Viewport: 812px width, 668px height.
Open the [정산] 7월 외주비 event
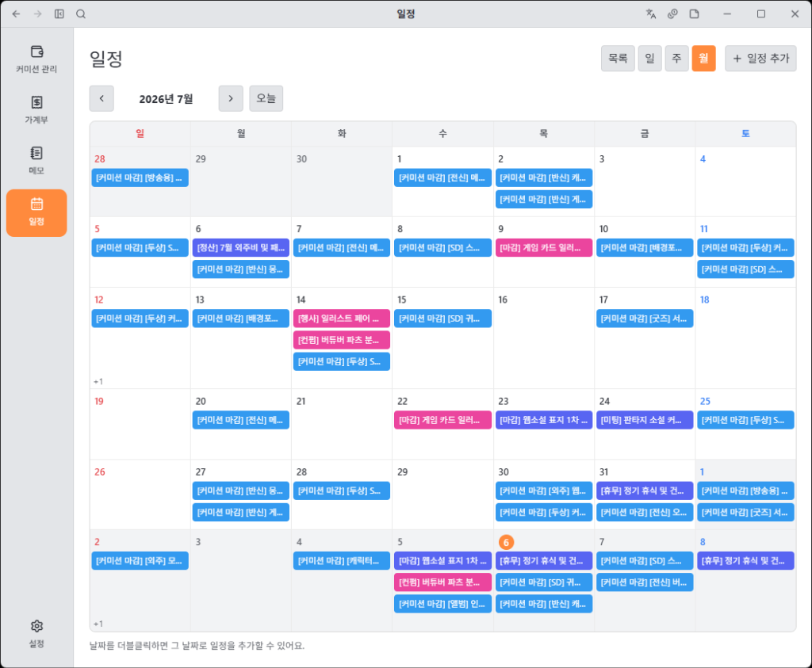coord(241,248)
